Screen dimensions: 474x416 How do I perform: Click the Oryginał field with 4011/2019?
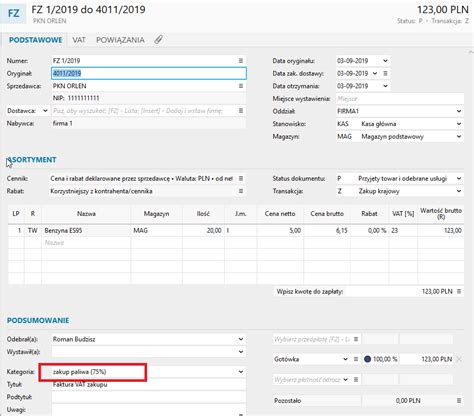coord(149,73)
